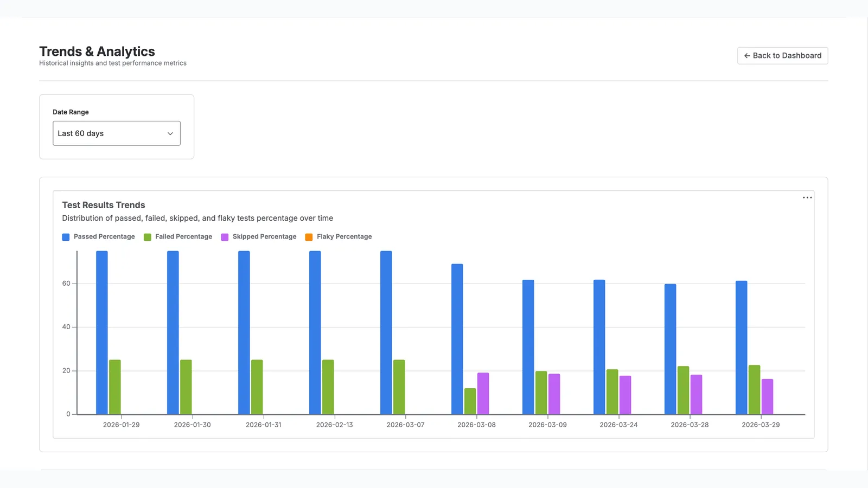Click the green failed bar for 2026-03-07
This screenshot has width=868, height=488.
coord(399,387)
